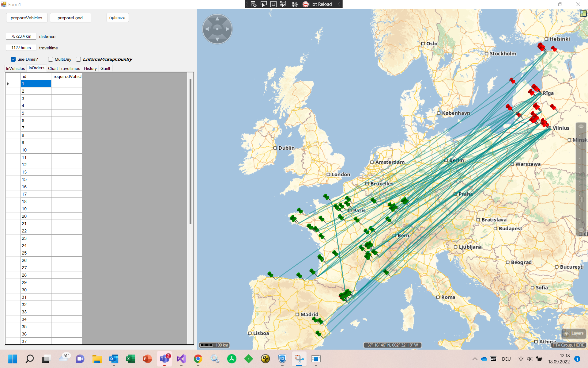588x368 pixels.
Task: Click the green overview map icon
Action: (x=583, y=13)
